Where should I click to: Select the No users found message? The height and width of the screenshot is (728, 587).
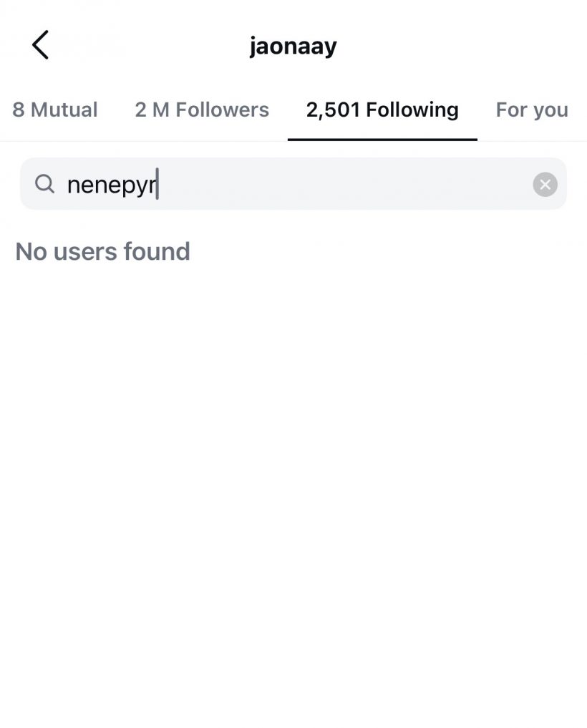(102, 251)
